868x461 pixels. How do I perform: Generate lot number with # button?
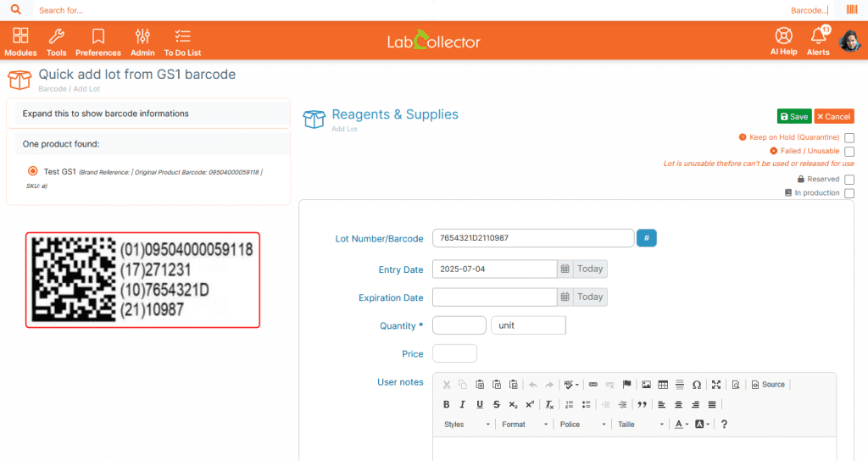(647, 238)
